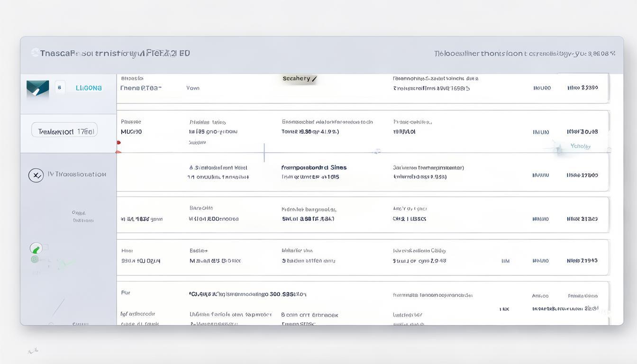The width and height of the screenshot is (637, 364).
Task: Click the green target icon in sidebar
Action: click(x=35, y=259)
